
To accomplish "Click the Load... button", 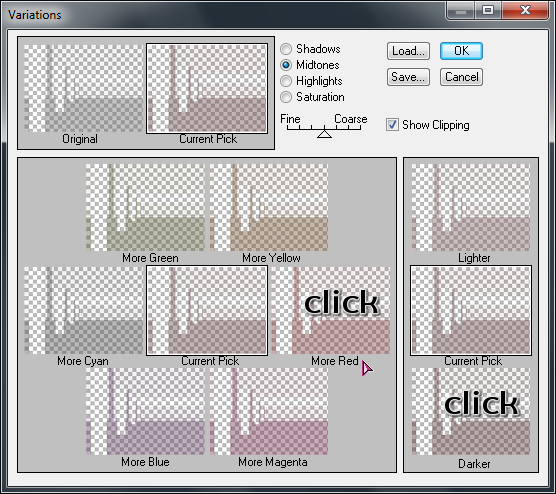I will point(408,51).
